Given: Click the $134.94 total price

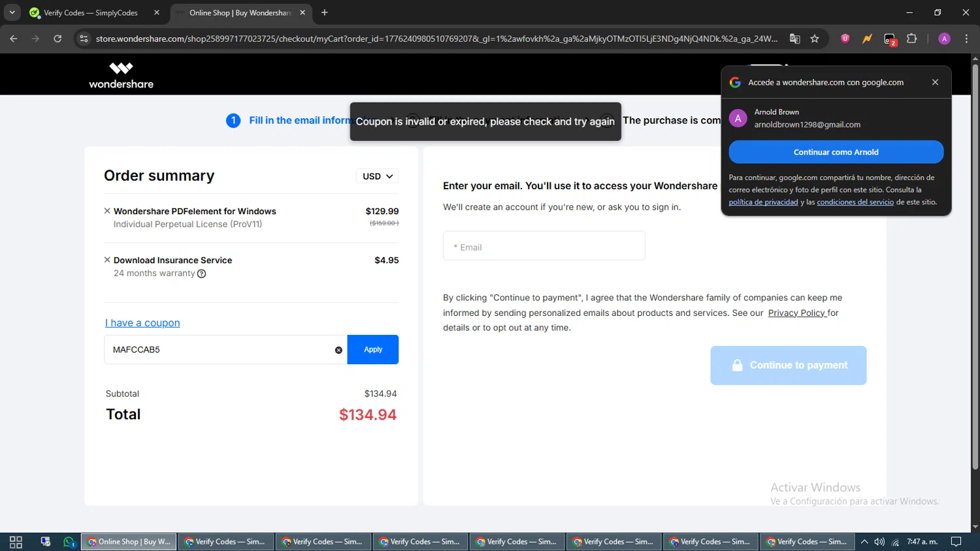Looking at the screenshot, I should pos(368,415).
